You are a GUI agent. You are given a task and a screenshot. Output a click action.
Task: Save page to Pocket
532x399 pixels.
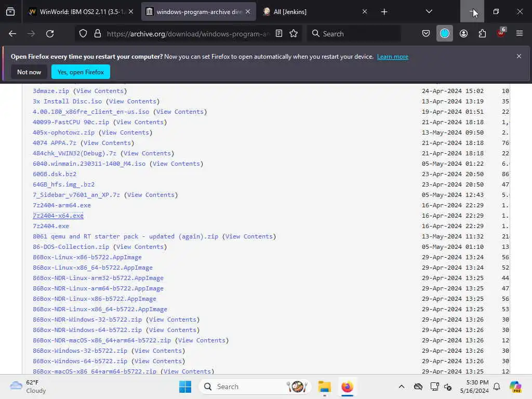[426, 34]
